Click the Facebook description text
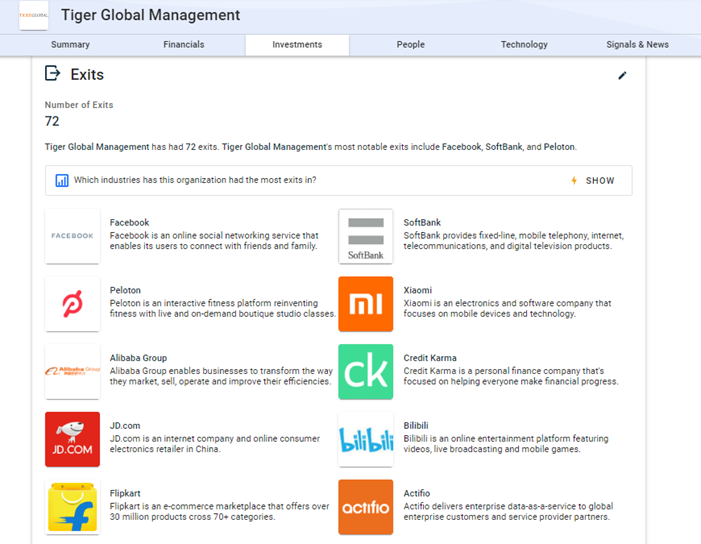 [214, 241]
